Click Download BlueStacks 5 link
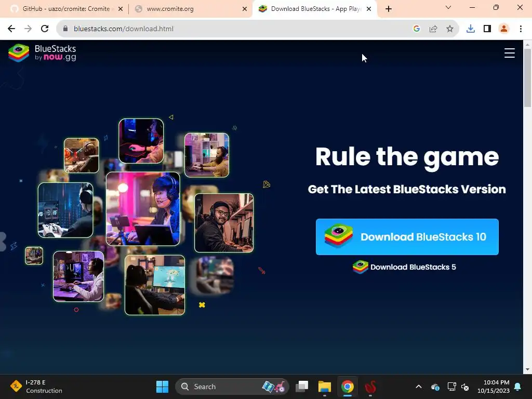 point(404,267)
